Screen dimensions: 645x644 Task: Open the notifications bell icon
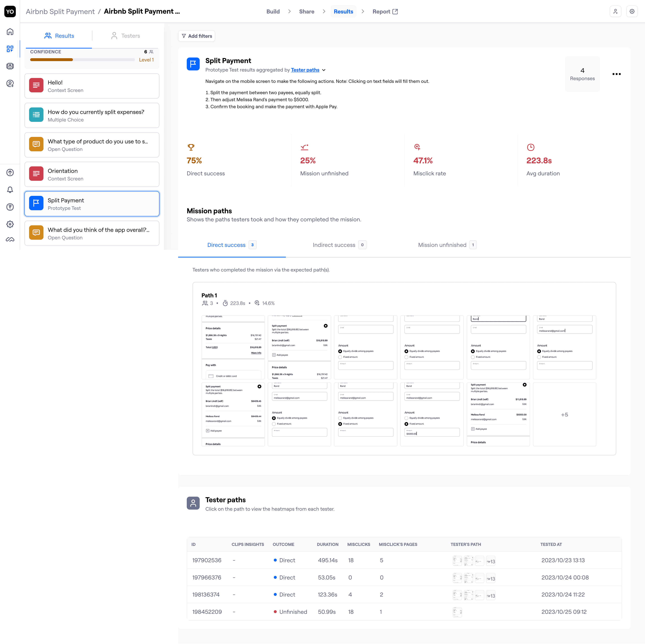tap(10, 190)
